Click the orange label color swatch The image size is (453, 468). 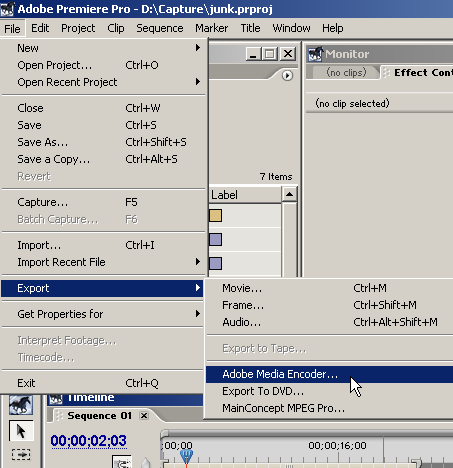(215, 215)
